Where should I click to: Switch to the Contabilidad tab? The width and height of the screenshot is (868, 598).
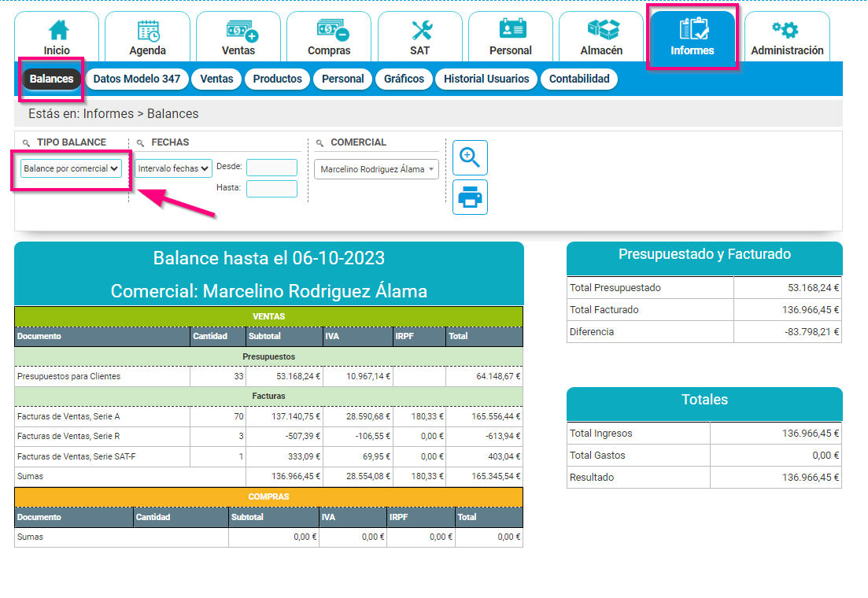click(578, 79)
